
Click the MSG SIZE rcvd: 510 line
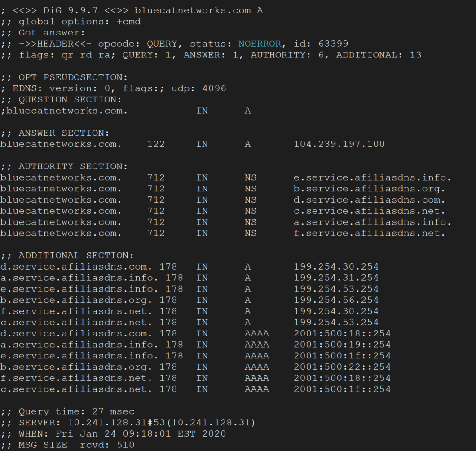click(67, 445)
